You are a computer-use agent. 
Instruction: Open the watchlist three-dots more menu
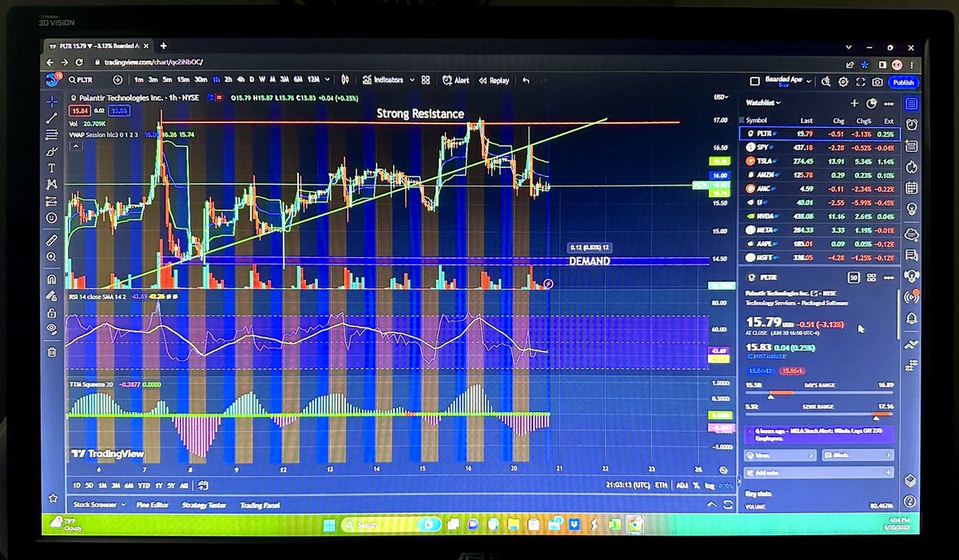tap(889, 103)
